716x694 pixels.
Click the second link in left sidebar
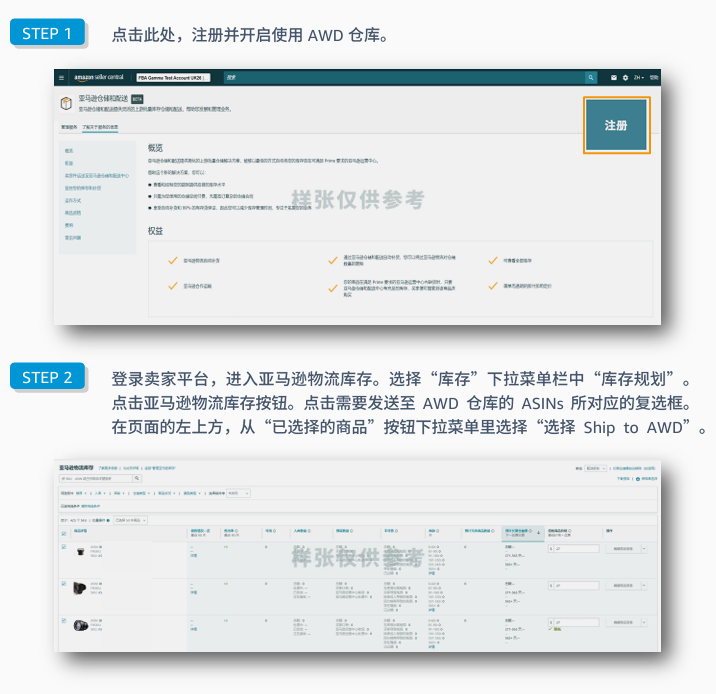point(69,163)
